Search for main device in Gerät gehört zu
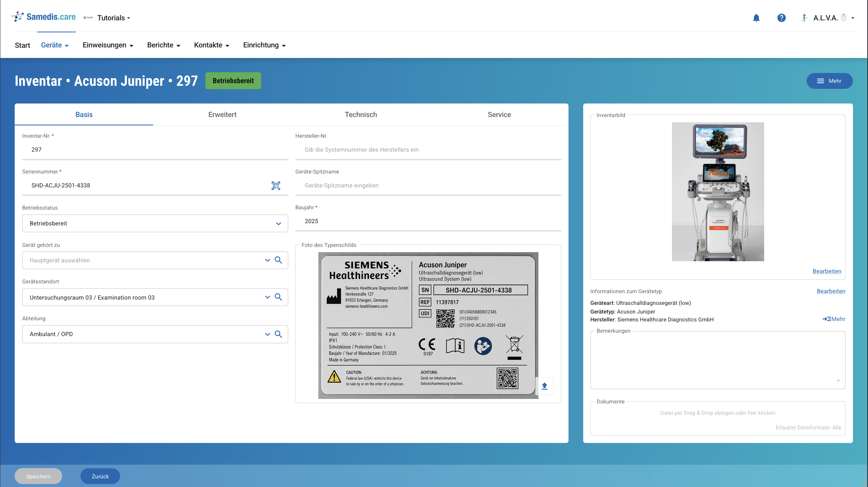Image resolution: width=868 pixels, height=487 pixels. coord(278,260)
